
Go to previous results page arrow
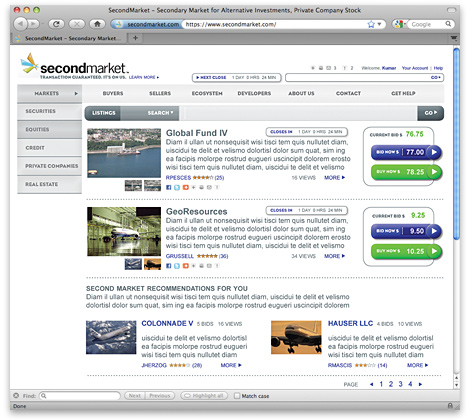(371, 384)
